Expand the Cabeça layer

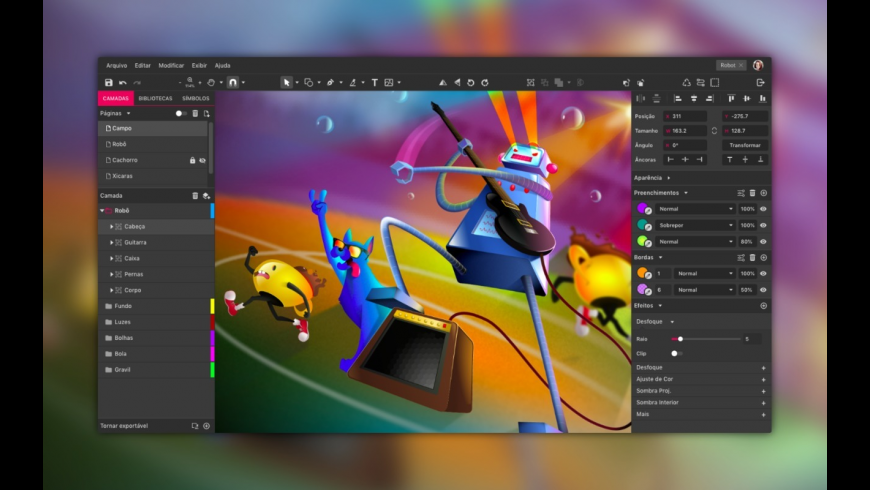coord(112,226)
